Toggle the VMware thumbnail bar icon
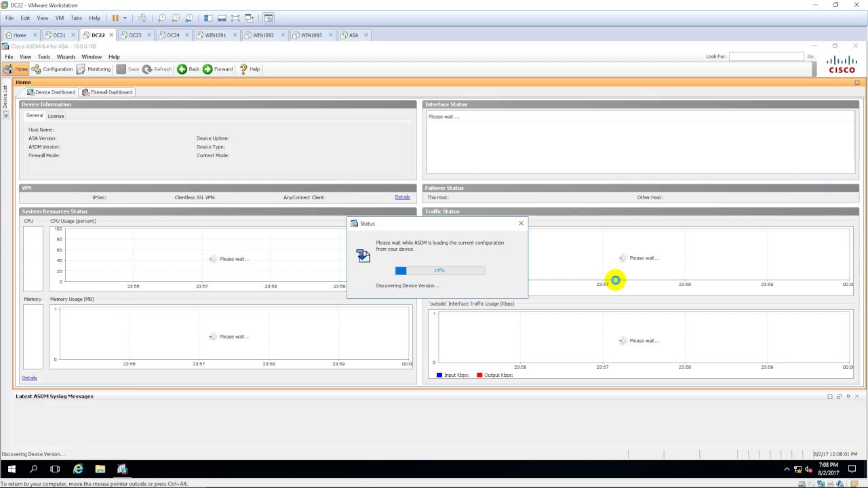The width and height of the screenshot is (868, 488). point(222,18)
